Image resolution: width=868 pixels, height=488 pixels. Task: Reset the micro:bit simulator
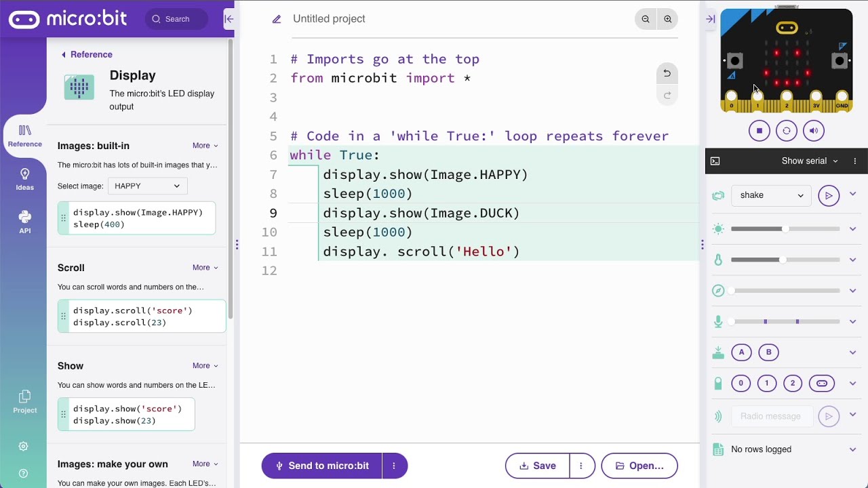[787, 130]
